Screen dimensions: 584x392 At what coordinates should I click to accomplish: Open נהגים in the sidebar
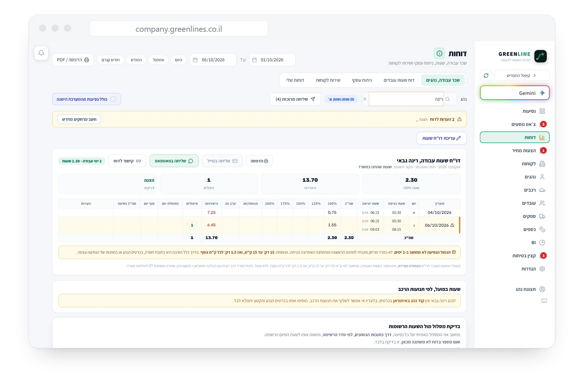click(515, 177)
